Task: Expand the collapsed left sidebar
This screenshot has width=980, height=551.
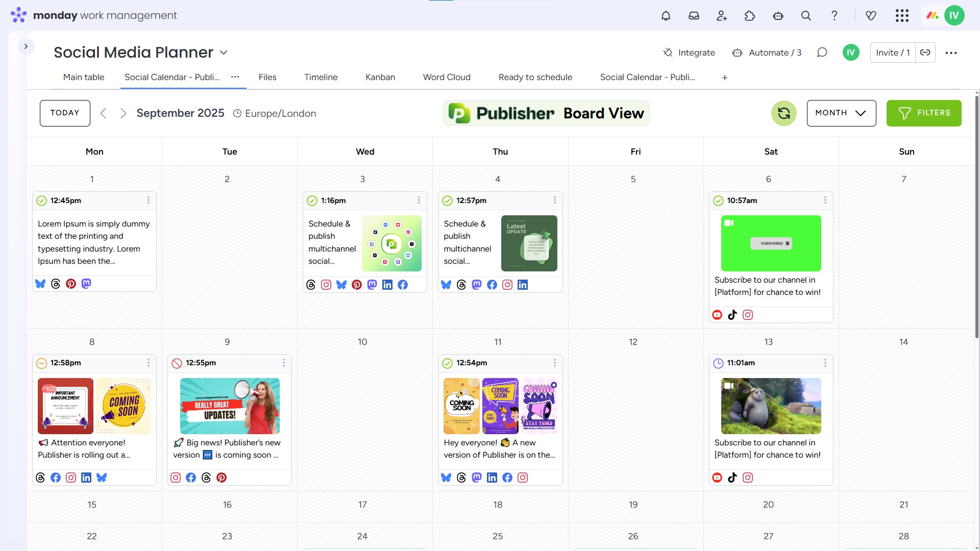Action: (x=26, y=46)
